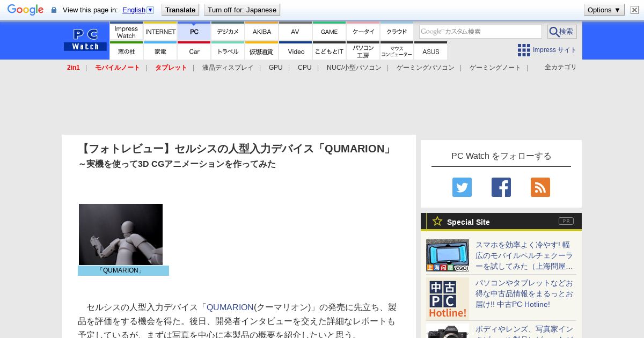644x338 pixels.
Task: Open the Car tab
Action: tap(194, 51)
